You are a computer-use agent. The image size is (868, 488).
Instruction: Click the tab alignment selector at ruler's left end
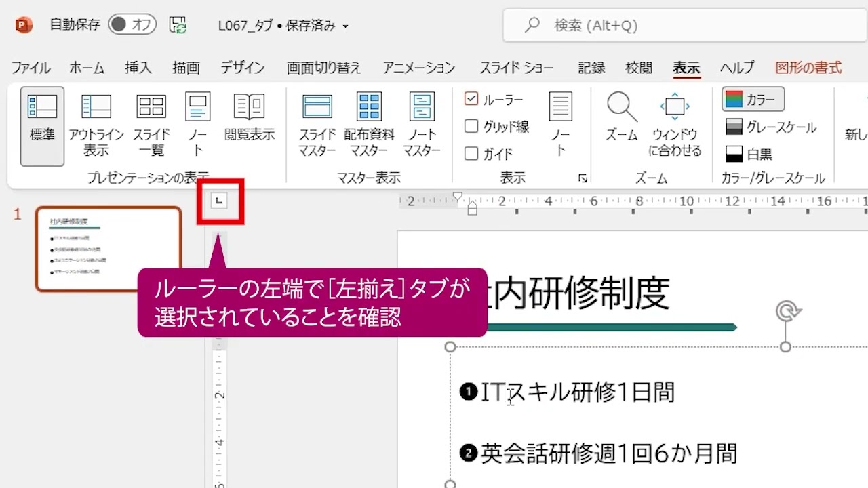click(x=219, y=201)
